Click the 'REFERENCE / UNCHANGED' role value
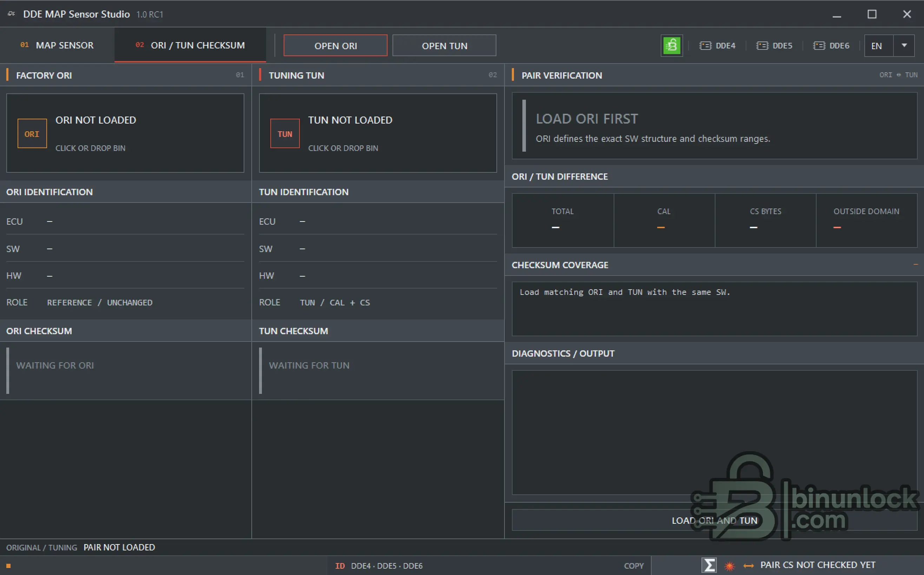The width and height of the screenshot is (924, 575). (x=100, y=302)
